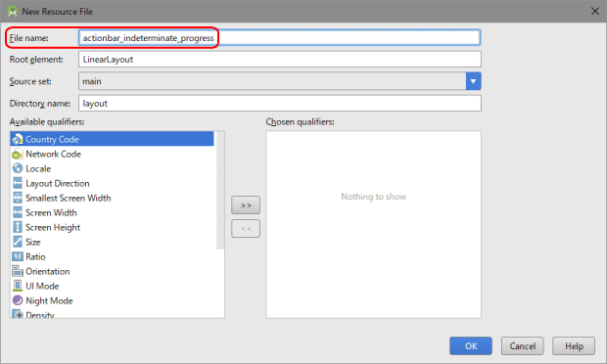The image size is (607, 364).
Task: Click the Network Code qualifier icon
Action: coord(18,154)
